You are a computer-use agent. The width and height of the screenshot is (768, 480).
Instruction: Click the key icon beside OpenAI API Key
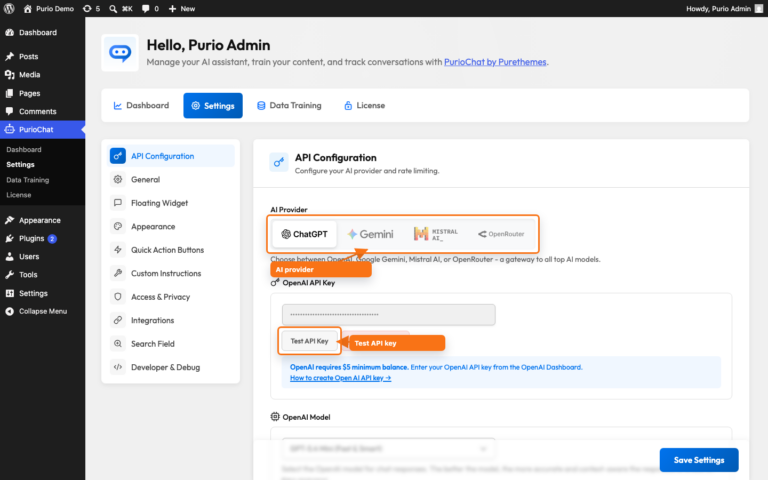click(x=275, y=283)
